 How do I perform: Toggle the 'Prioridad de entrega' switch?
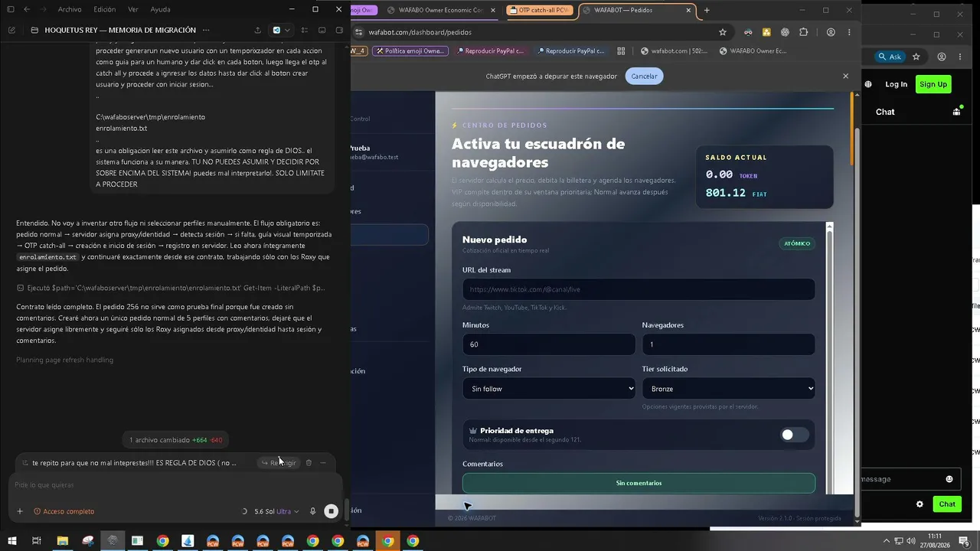[794, 435]
